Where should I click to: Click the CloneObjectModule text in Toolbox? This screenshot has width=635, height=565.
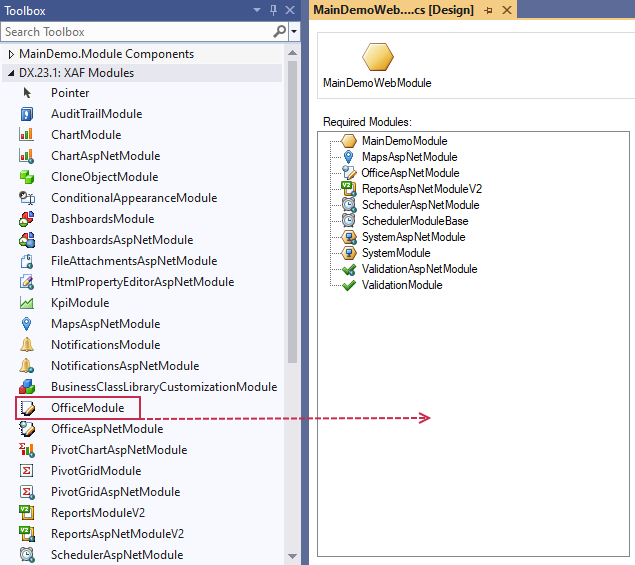coord(104,177)
